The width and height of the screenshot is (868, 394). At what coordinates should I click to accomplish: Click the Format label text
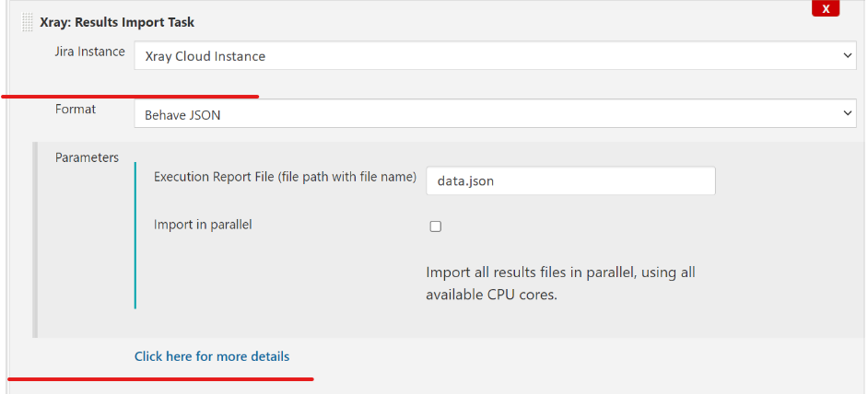click(76, 109)
